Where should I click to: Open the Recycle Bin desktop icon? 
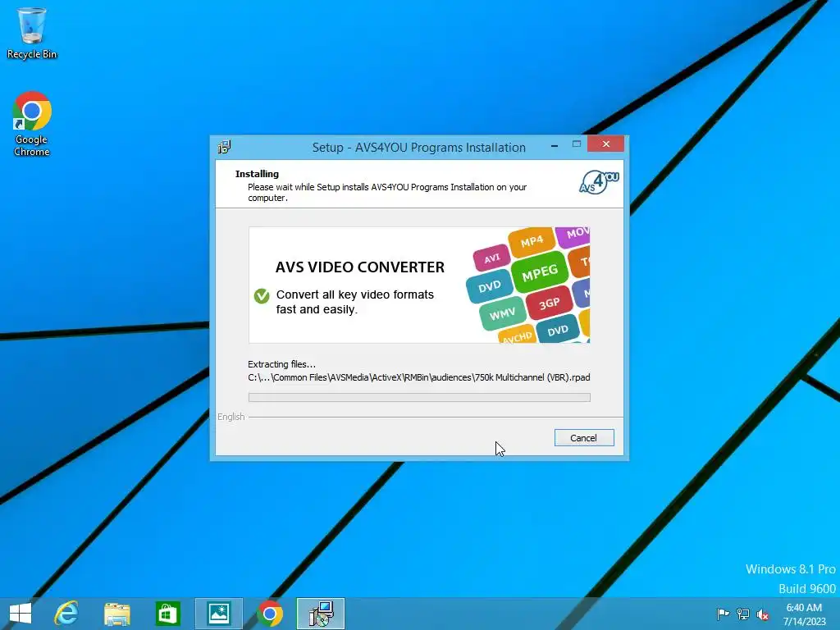(32, 33)
